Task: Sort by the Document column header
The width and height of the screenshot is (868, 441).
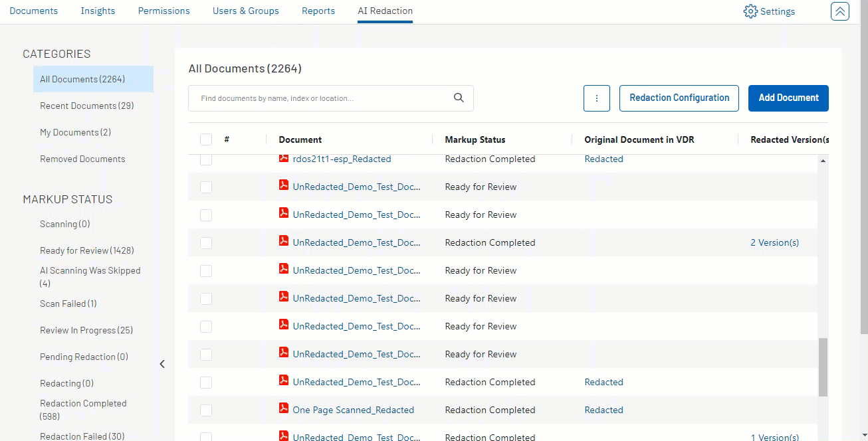Action: pos(300,139)
